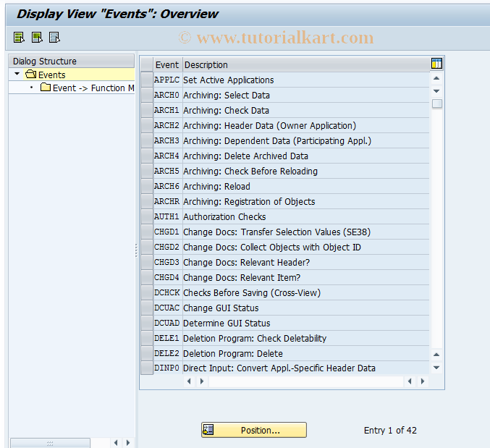Click the CHGD1 event cell
Viewport: 490px width, 448px height.
coord(167,232)
